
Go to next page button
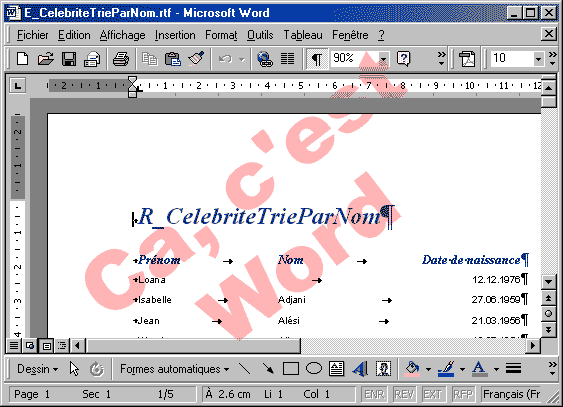click(x=549, y=329)
